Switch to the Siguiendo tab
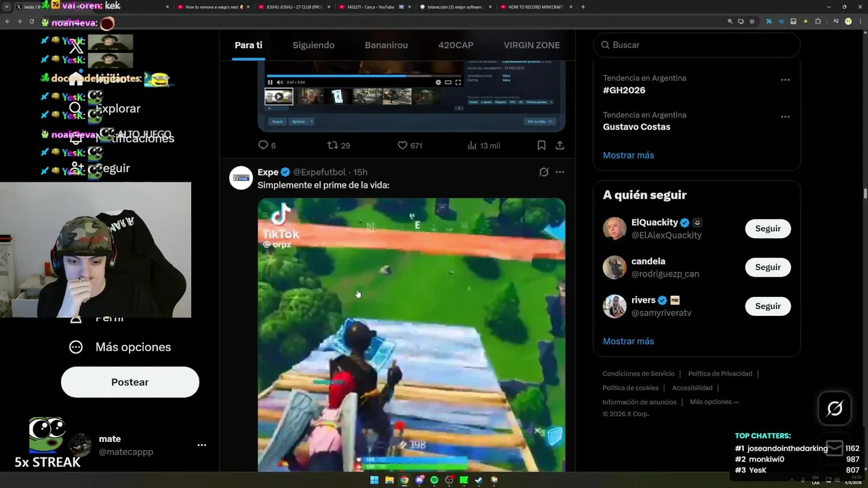Screen dimensions: 868x488 point(313,45)
